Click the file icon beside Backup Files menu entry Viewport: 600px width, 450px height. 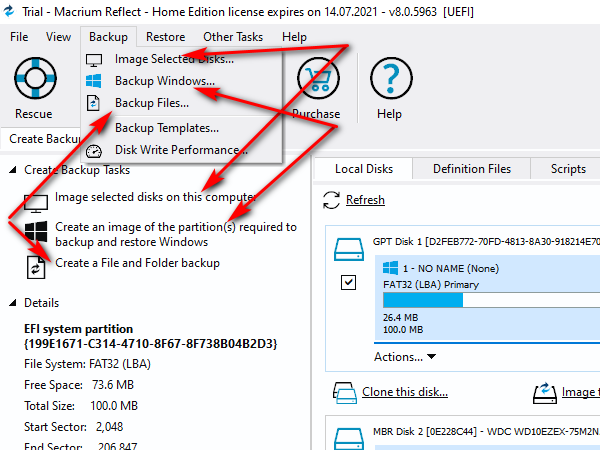click(93, 103)
